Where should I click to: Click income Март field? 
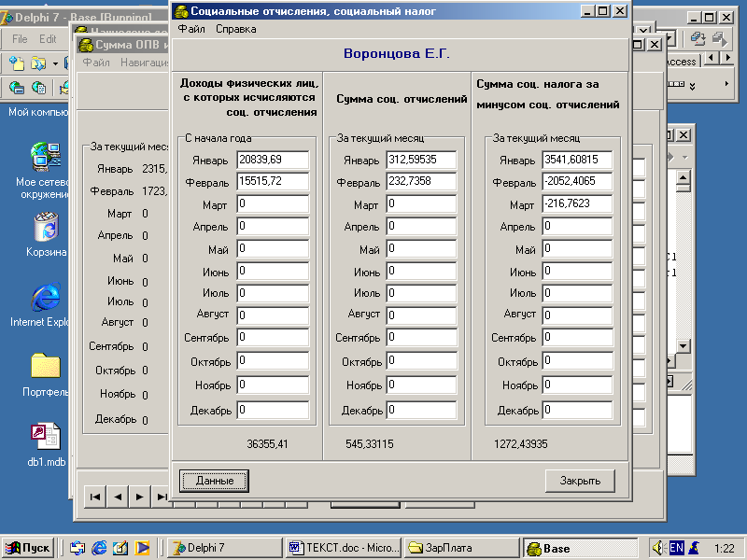[x=273, y=203]
